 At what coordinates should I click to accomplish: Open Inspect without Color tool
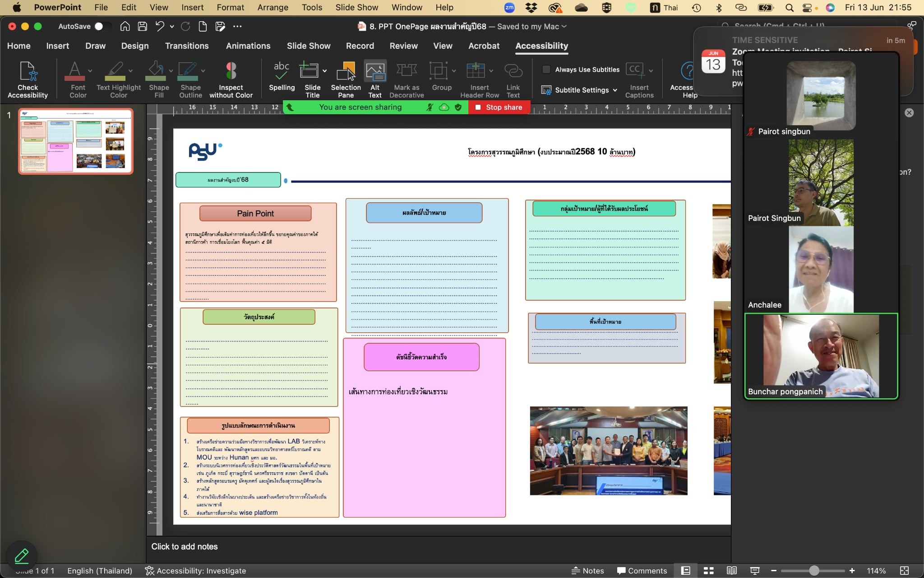pos(231,72)
